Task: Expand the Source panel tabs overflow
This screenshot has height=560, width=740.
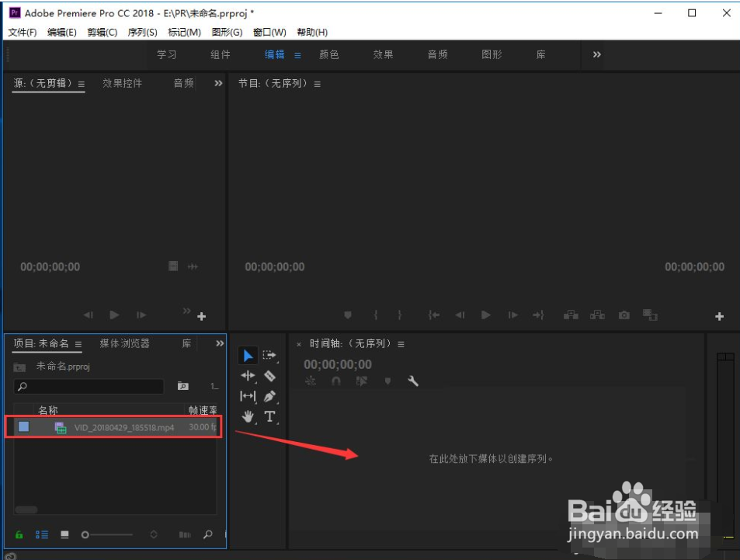Action: coord(218,83)
